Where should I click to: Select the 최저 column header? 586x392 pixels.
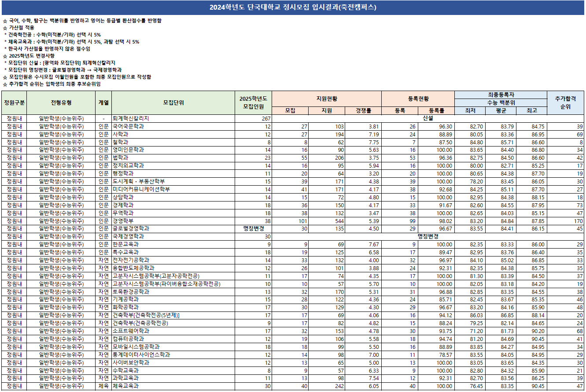[470, 110]
